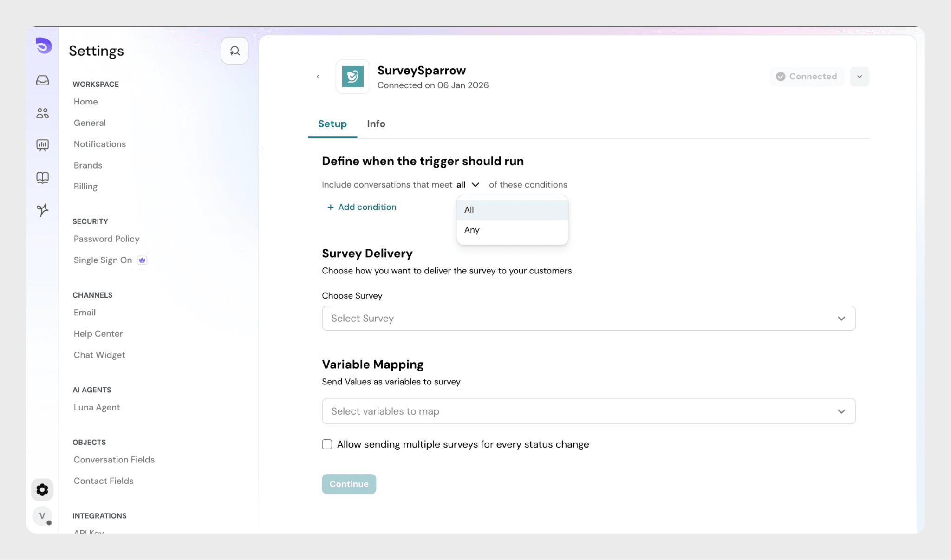Expand the chevron next to Connected
The image size is (951, 560).
coord(859,77)
